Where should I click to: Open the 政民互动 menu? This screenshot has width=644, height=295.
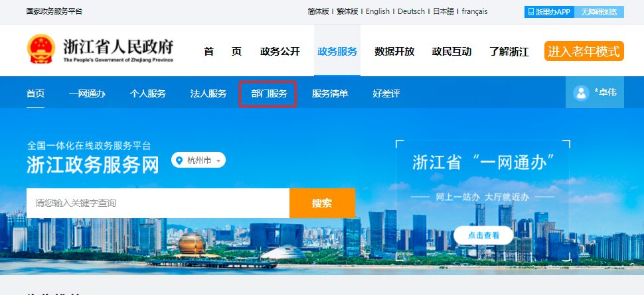(x=451, y=52)
